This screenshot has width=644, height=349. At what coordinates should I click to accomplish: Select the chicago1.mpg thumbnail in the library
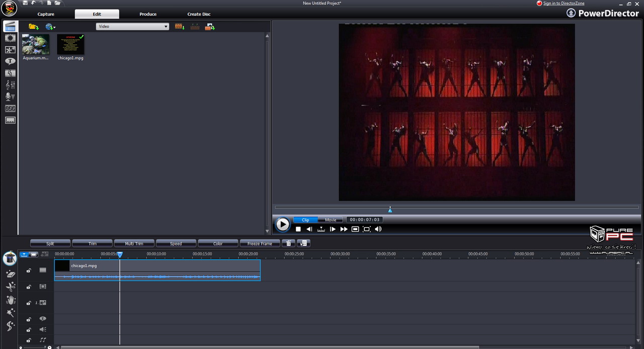(70, 44)
